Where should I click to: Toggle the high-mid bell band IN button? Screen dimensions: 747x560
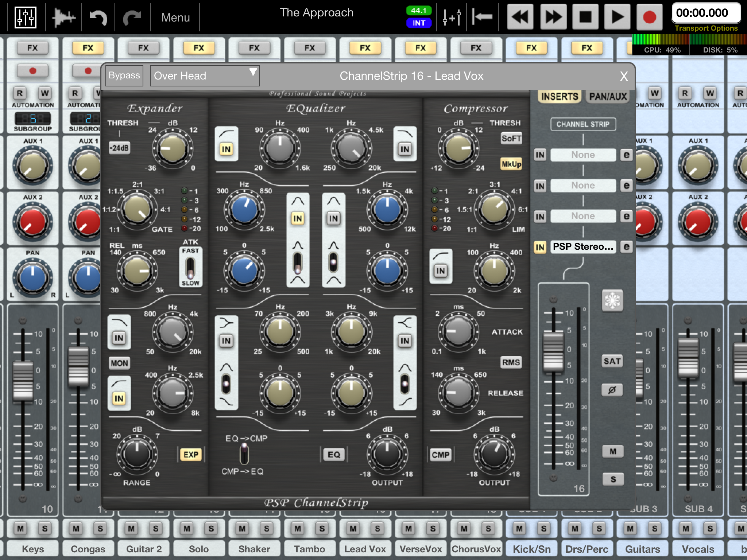tap(333, 218)
